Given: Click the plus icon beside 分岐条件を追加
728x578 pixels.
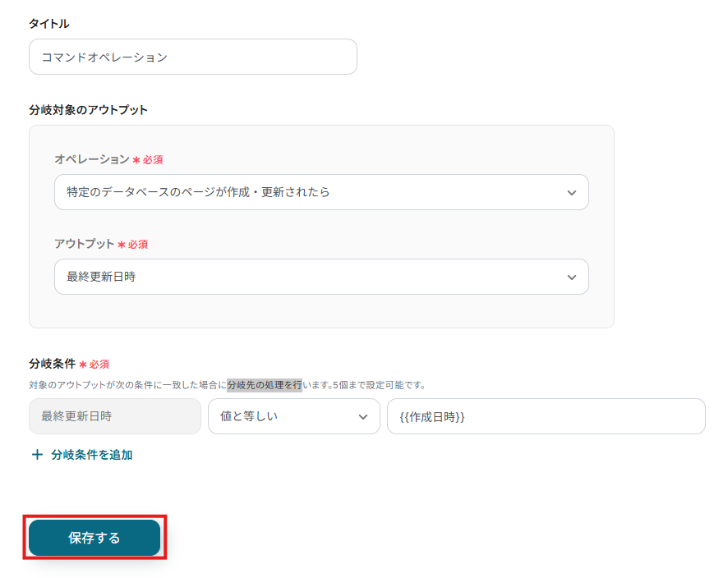Looking at the screenshot, I should point(37,455).
